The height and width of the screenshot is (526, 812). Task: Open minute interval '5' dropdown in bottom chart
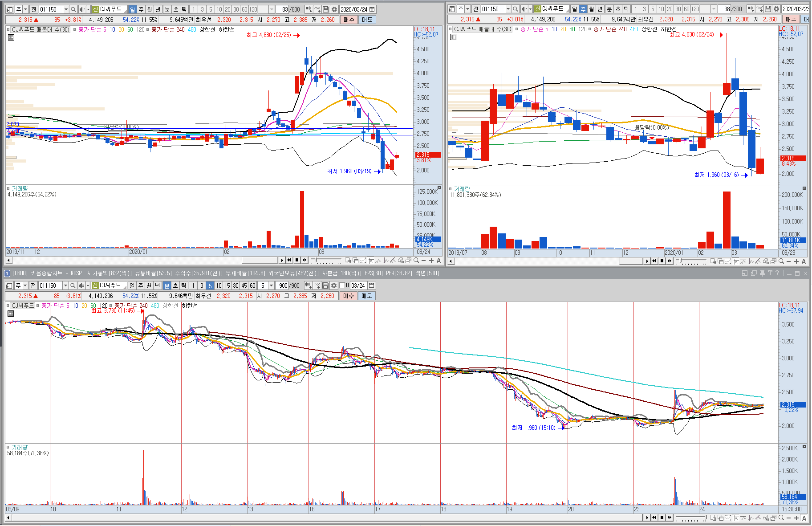tap(271, 285)
